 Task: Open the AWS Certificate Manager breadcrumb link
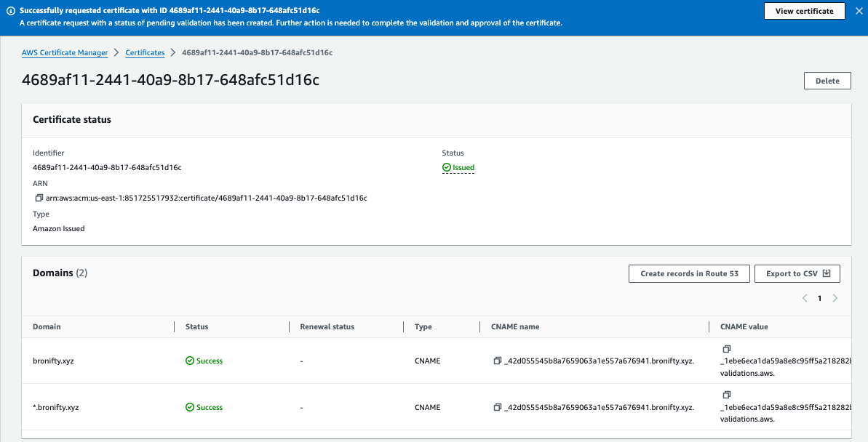click(x=65, y=52)
